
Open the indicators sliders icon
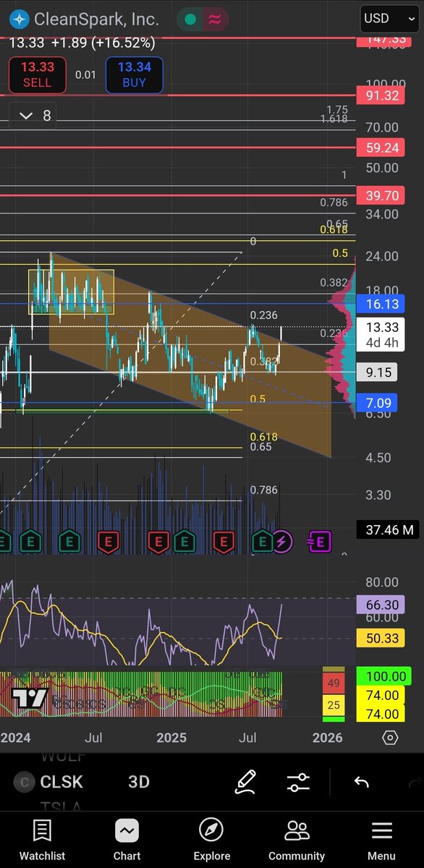(298, 781)
